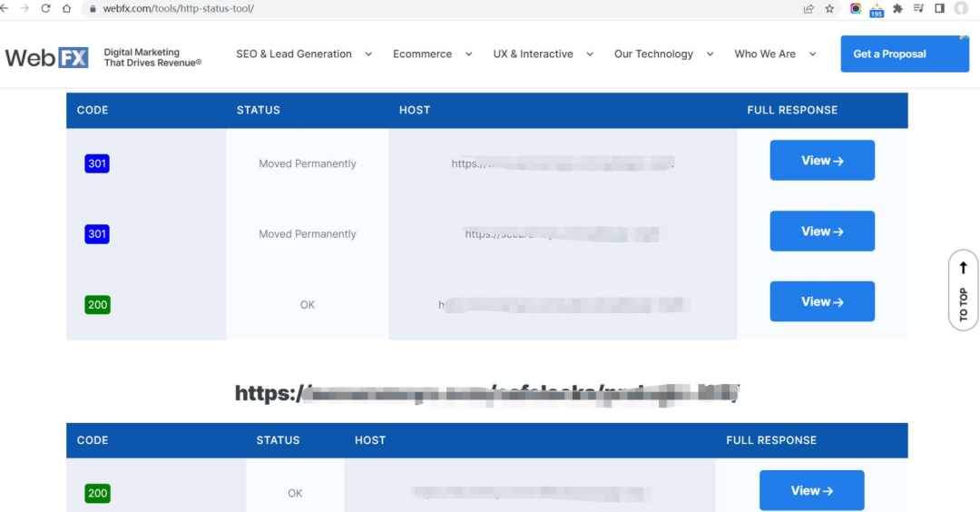Click the WebFX logo

pyautogui.click(x=46, y=57)
